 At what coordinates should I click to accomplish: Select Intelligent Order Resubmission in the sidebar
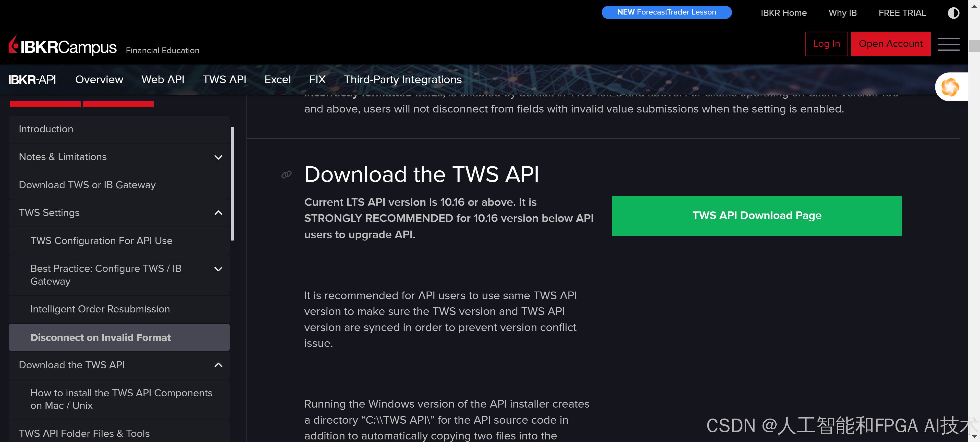[x=119, y=309]
